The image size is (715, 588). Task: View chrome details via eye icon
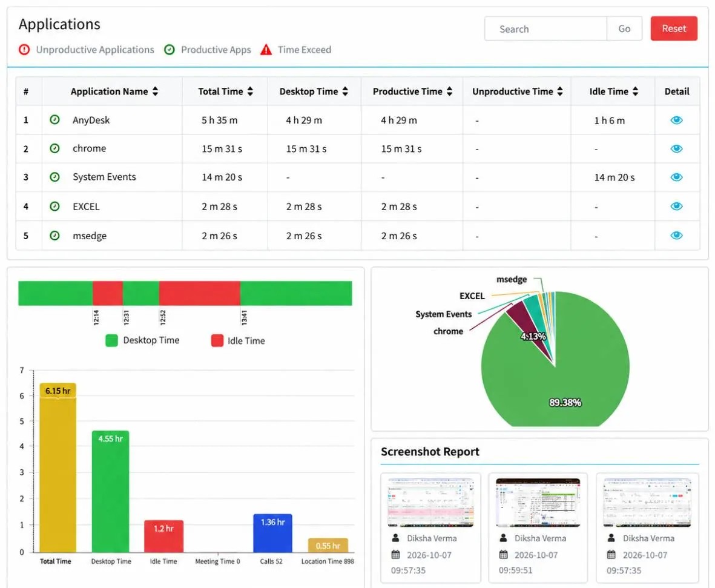point(676,149)
